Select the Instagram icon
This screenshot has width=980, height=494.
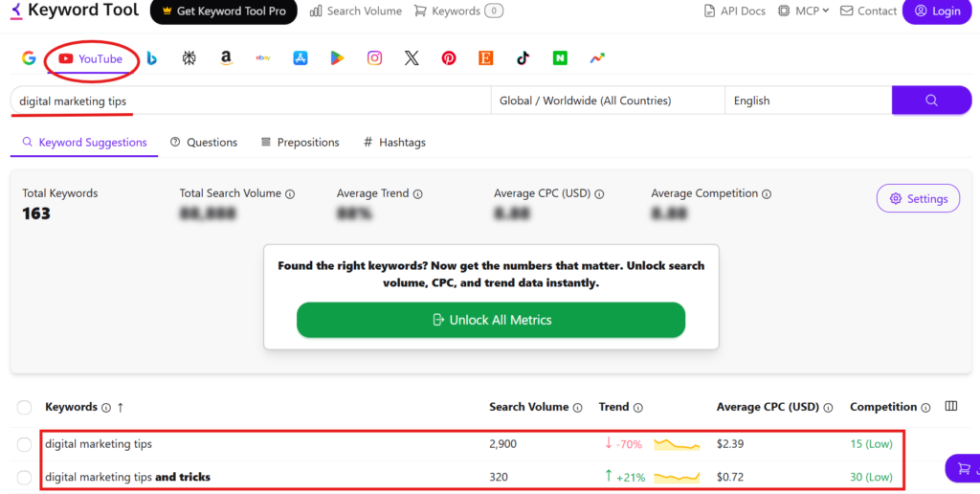[374, 58]
